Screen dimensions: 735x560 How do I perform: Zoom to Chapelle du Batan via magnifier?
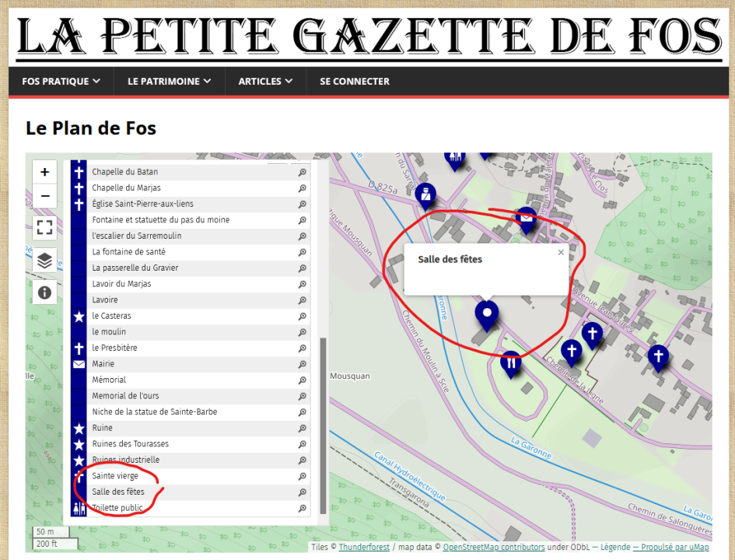[303, 172]
